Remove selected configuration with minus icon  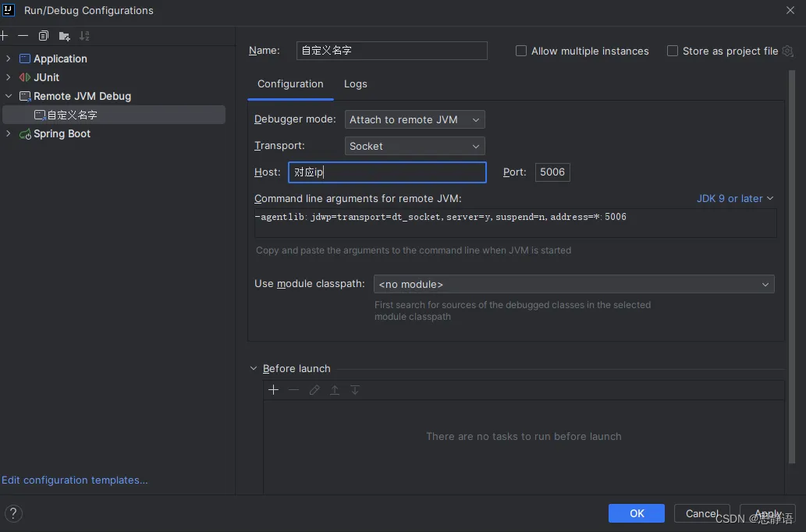pyautogui.click(x=23, y=35)
